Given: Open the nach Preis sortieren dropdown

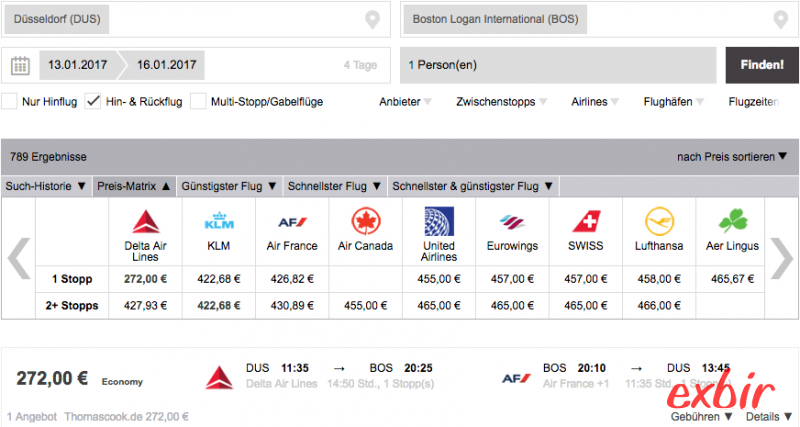Looking at the screenshot, I should [732, 157].
